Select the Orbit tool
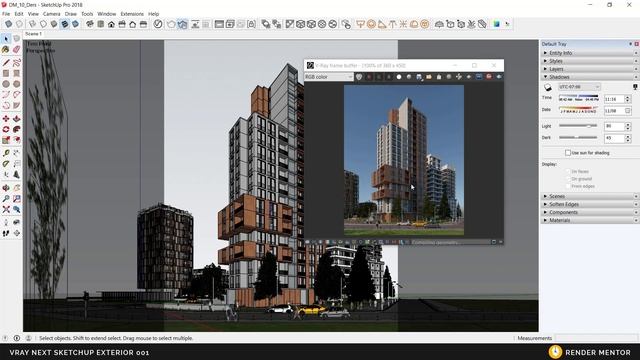The height and width of the screenshot is (360, 640). (6, 188)
